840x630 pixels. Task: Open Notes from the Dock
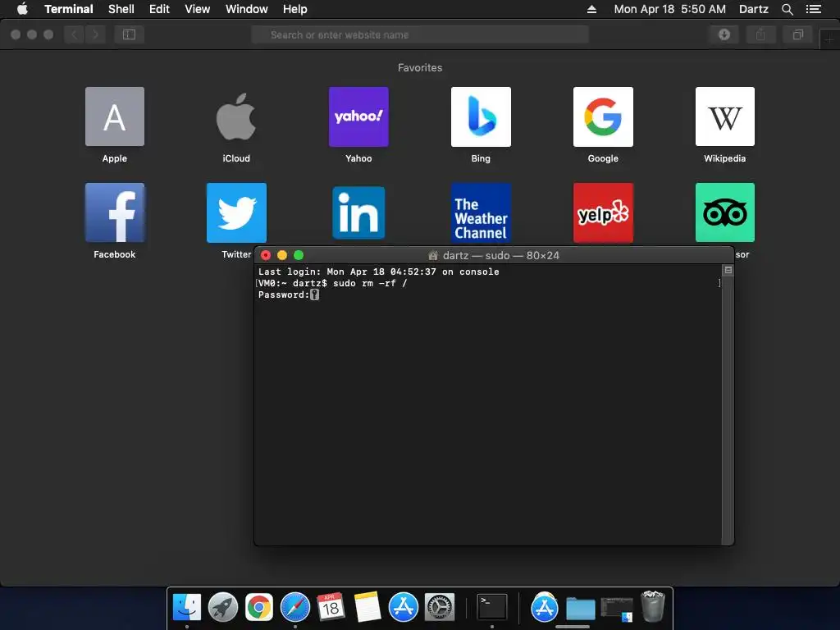click(x=367, y=608)
